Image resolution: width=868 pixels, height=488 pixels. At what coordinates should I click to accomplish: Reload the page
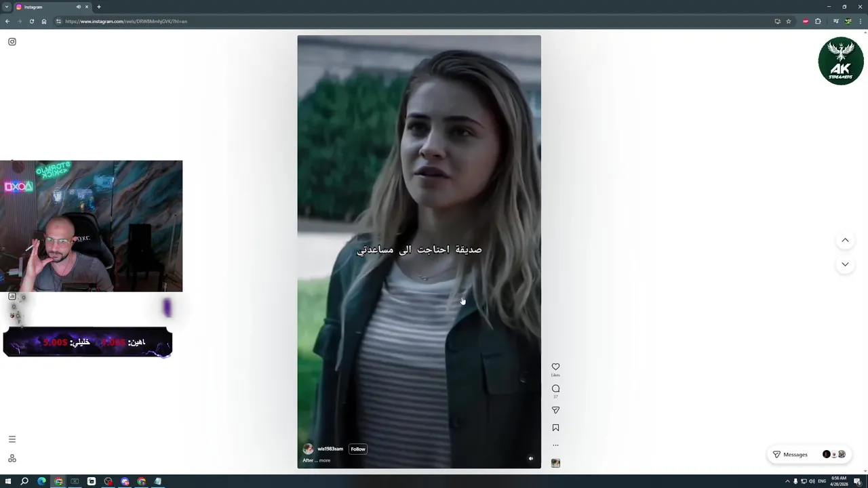point(31,21)
